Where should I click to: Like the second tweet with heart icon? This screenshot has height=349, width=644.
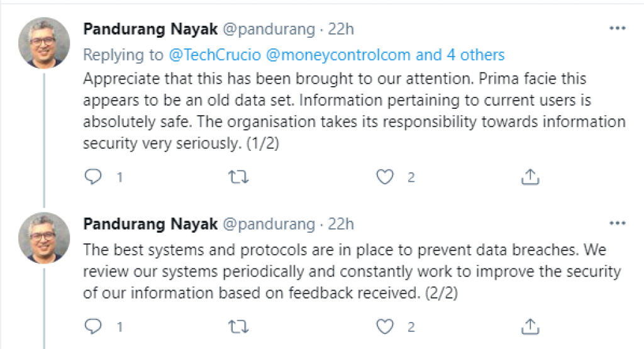(x=384, y=326)
